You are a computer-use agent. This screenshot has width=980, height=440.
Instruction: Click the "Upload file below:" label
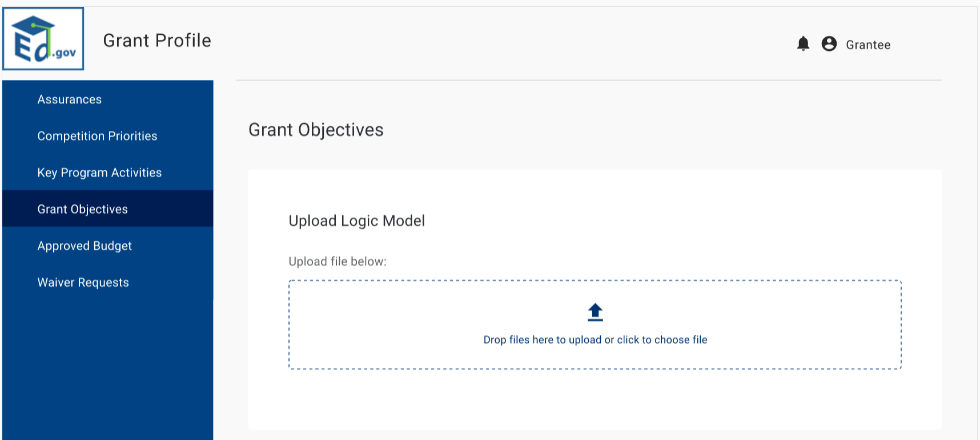pos(338,262)
